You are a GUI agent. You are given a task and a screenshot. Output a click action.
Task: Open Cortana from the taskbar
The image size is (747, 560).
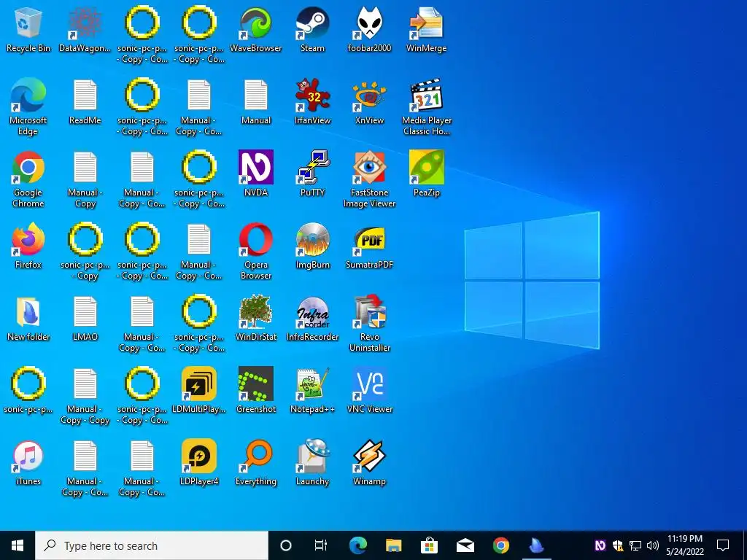click(x=286, y=545)
